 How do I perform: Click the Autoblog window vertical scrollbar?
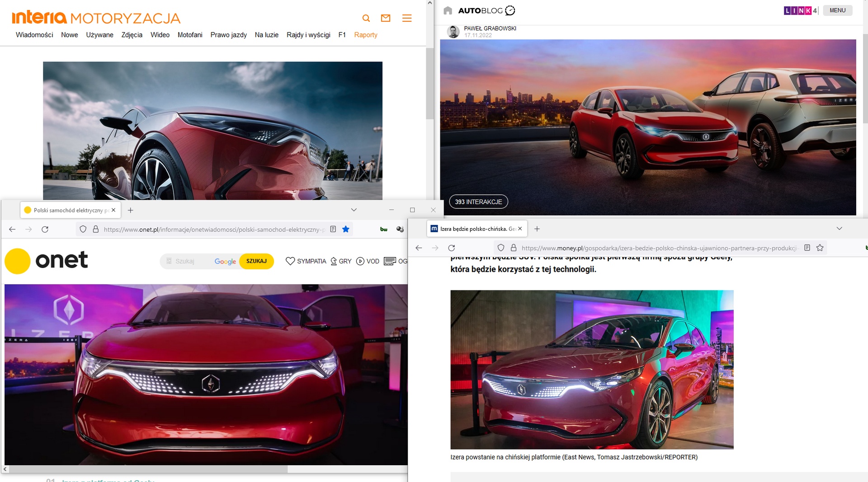coord(865,78)
